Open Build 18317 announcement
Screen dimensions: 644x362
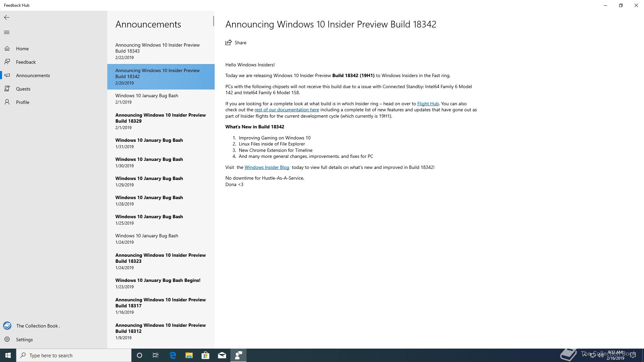[x=161, y=306]
